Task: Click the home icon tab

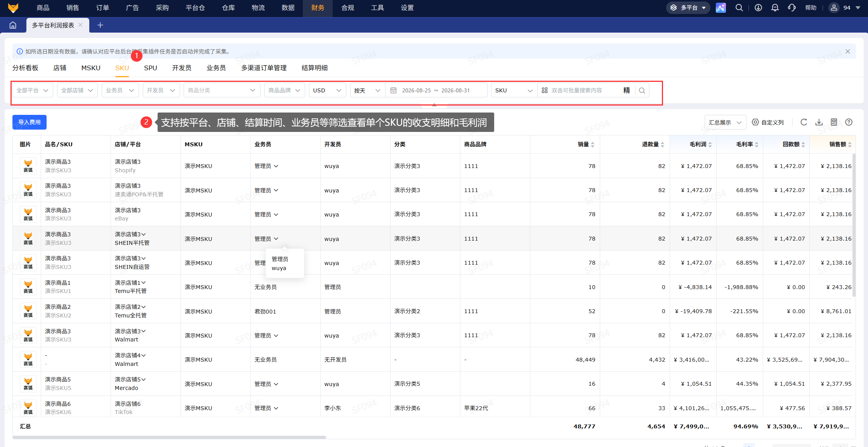Action: [13, 25]
